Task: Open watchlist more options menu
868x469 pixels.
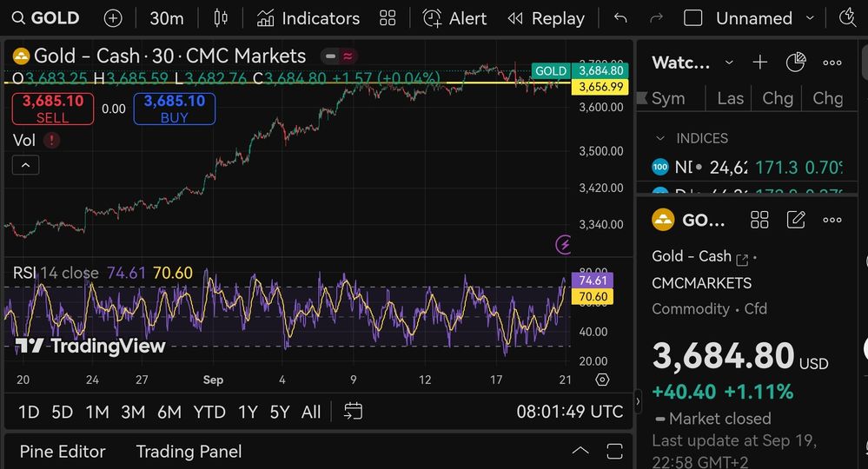Action: click(832, 63)
